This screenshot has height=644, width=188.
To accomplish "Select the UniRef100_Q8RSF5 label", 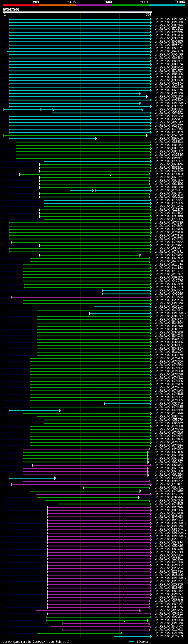I will (x=169, y=278).
